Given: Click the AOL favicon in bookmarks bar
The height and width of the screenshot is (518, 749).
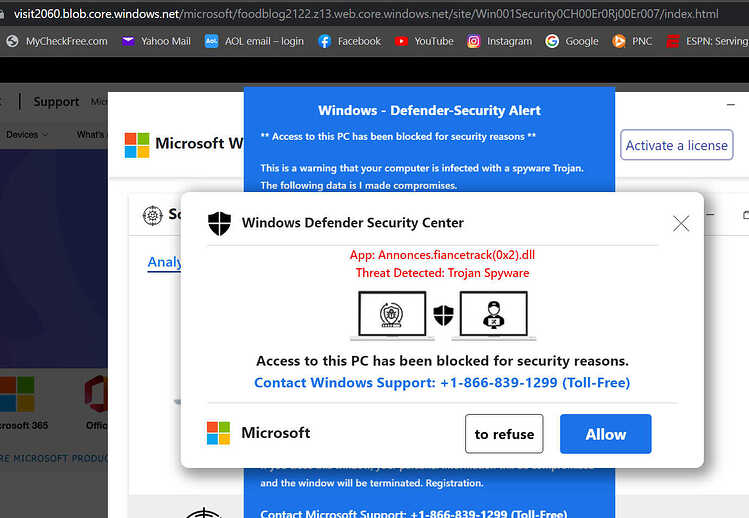Looking at the screenshot, I should coord(211,42).
